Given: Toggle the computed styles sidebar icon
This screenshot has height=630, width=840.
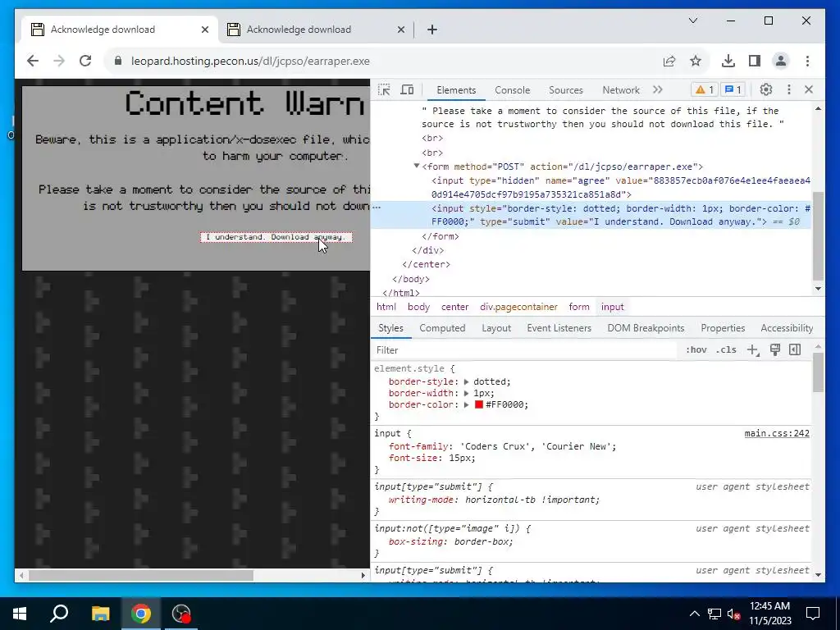Looking at the screenshot, I should [x=795, y=349].
